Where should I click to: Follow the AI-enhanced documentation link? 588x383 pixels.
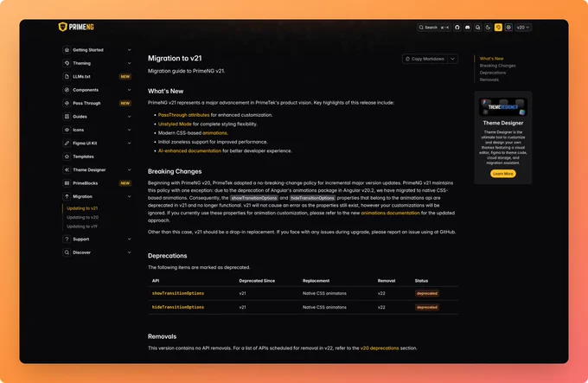click(x=189, y=151)
